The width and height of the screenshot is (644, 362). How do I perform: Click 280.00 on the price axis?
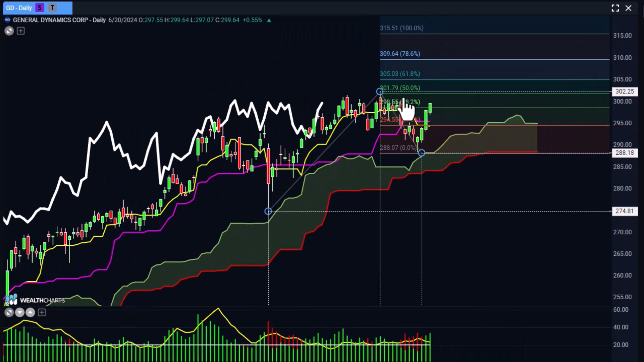tap(623, 188)
